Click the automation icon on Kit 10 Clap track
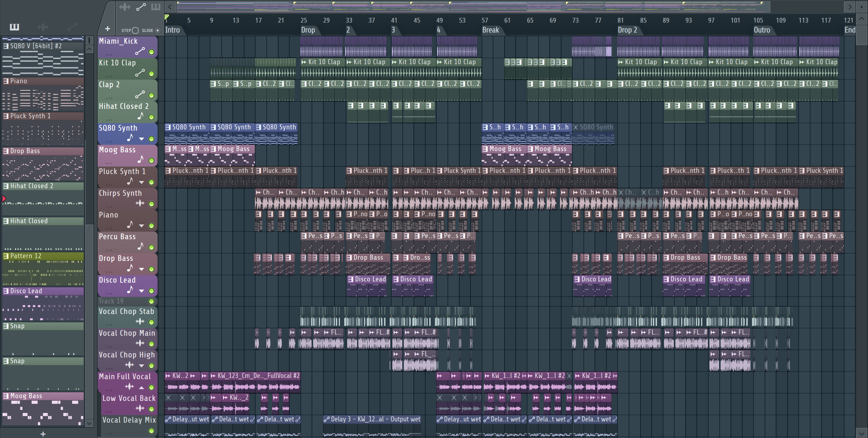Viewport: 868px width, 438px height. pos(140,73)
